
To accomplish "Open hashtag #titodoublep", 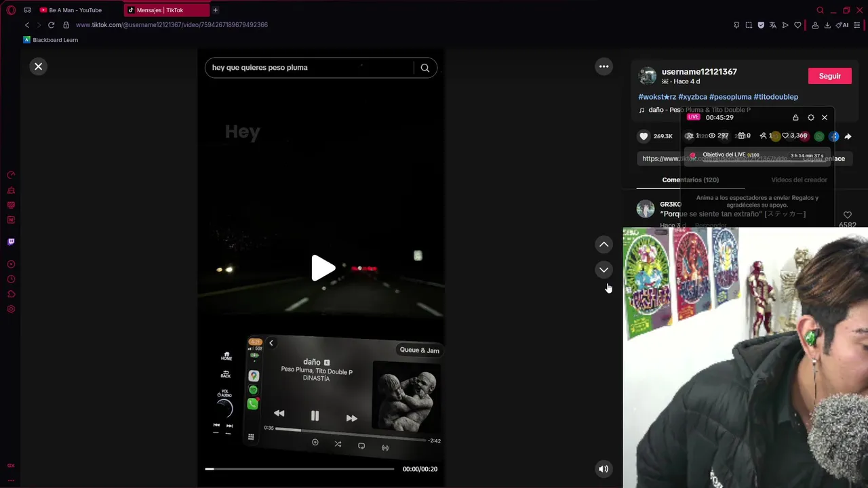I will [776, 97].
